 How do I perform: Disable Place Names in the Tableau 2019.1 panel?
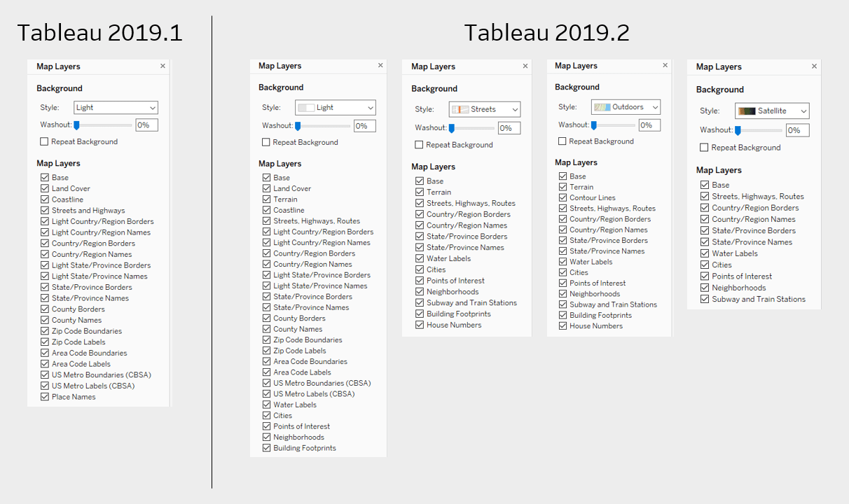44,396
